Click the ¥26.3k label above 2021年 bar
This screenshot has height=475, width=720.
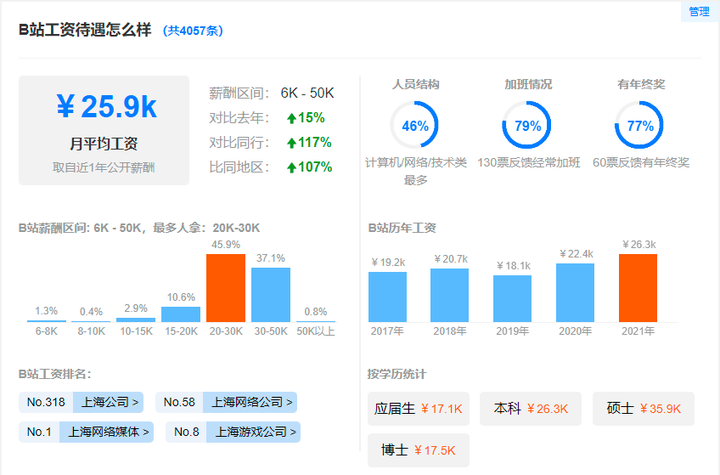click(639, 244)
